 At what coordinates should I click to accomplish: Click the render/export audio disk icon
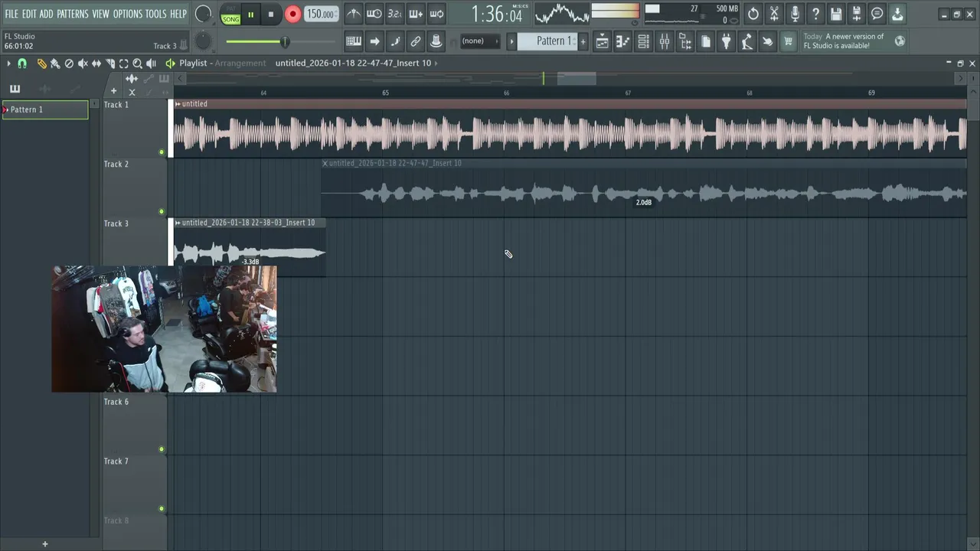coord(857,14)
